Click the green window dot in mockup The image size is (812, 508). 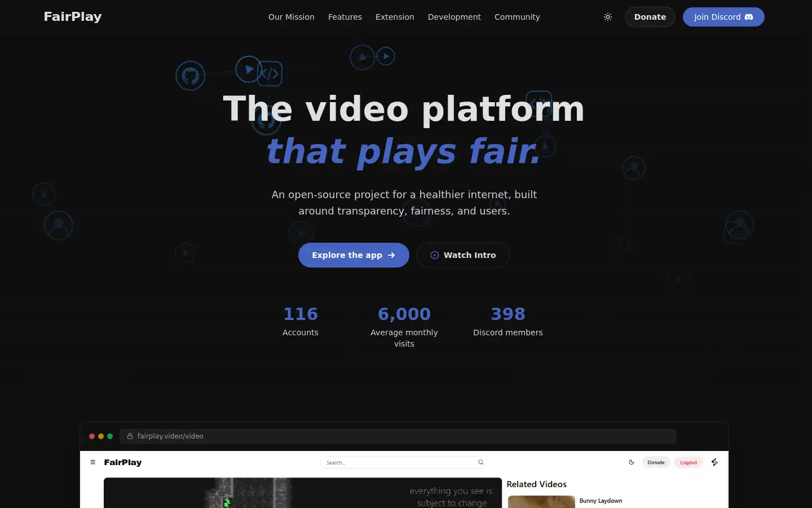pos(110,436)
